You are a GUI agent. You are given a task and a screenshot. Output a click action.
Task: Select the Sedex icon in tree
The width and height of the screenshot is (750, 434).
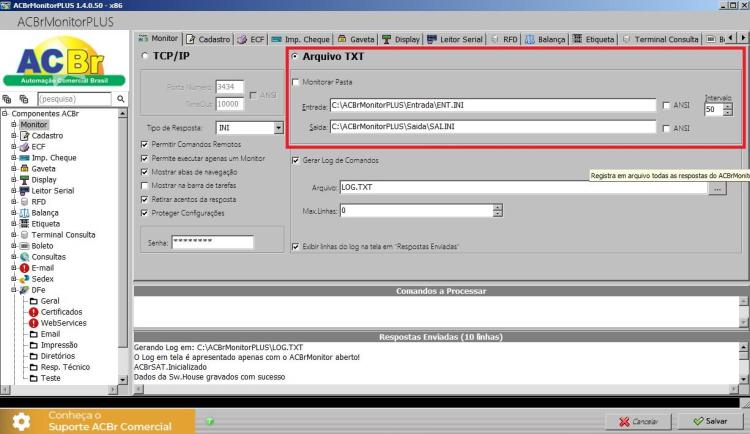(x=24, y=279)
